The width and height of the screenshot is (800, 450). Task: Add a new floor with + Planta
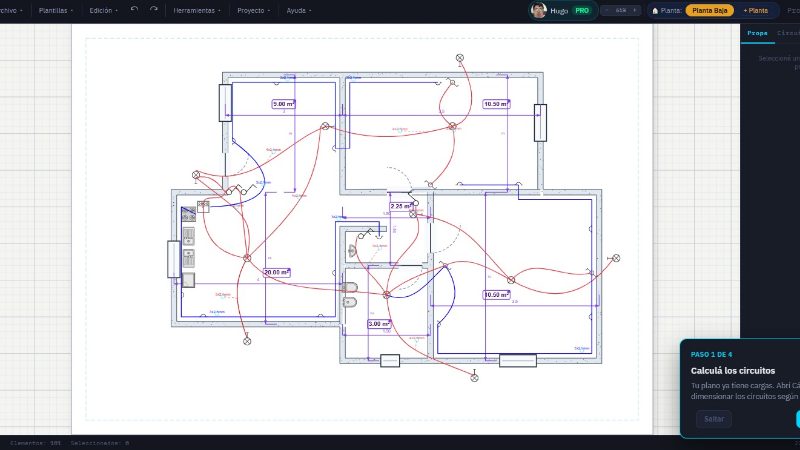pyautogui.click(x=756, y=10)
